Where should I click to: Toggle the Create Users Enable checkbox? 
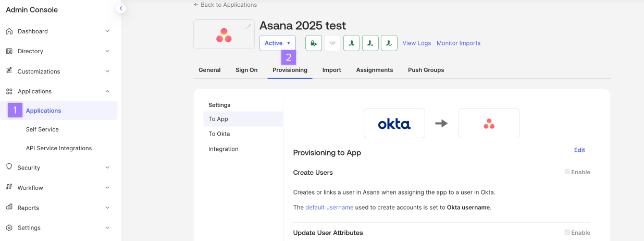[x=567, y=172]
